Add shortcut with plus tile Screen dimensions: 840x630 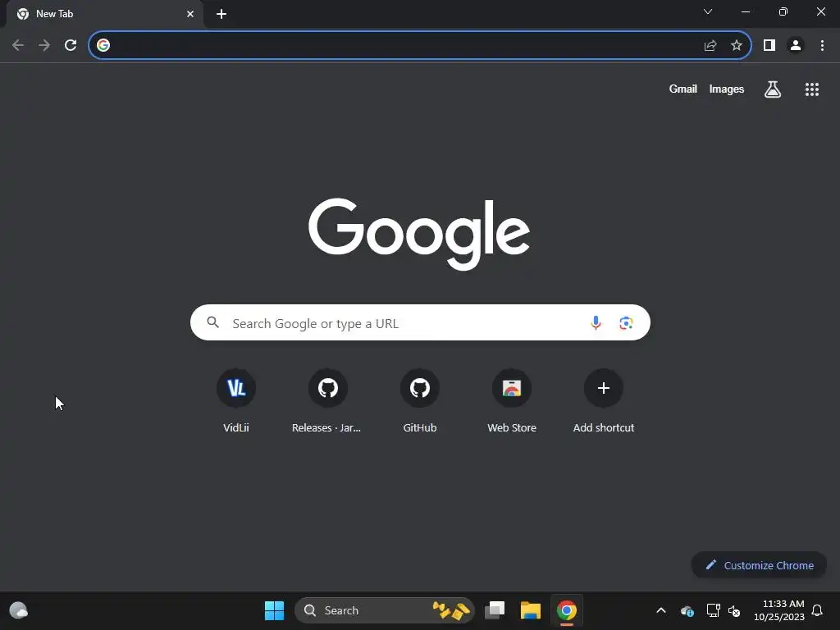click(604, 401)
